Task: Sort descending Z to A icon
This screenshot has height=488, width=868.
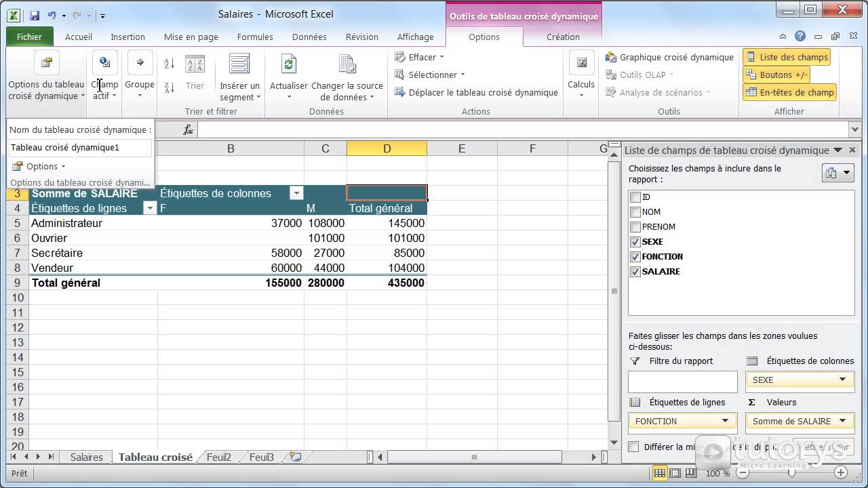Action: [170, 86]
